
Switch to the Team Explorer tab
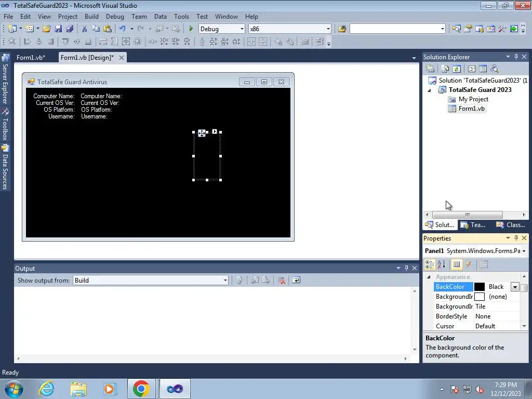(x=473, y=224)
